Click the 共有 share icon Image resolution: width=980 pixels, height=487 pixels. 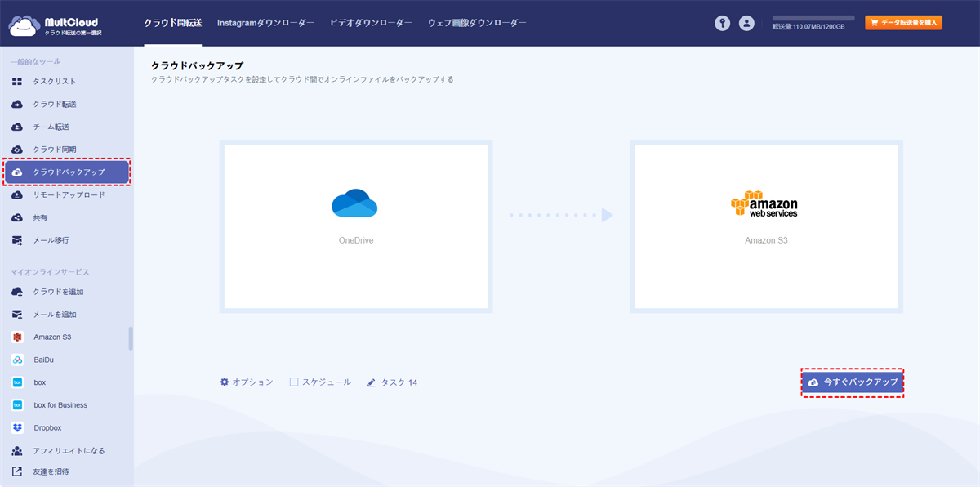[x=17, y=218]
